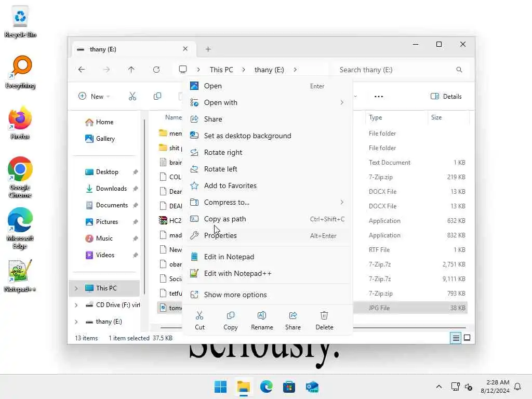This screenshot has width=532, height=399.
Task: Delete the file from context menu
Action: pyautogui.click(x=324, y=320)
